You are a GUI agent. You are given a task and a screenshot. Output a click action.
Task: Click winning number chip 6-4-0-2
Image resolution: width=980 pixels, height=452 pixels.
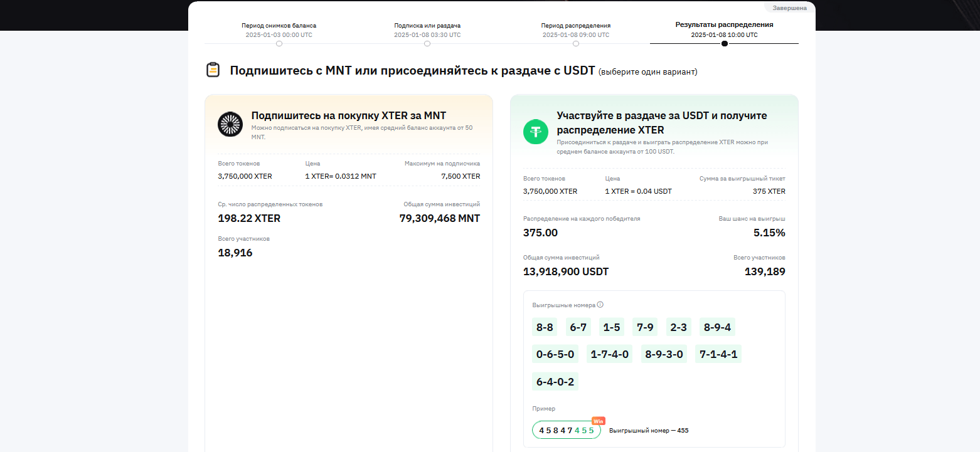point(555,381)
